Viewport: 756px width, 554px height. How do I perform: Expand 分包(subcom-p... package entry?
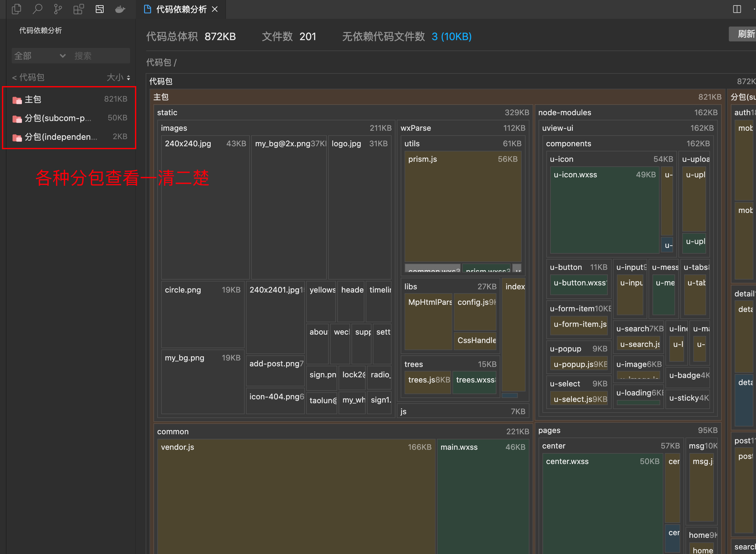pyautogui.click(x=58, y=118)
